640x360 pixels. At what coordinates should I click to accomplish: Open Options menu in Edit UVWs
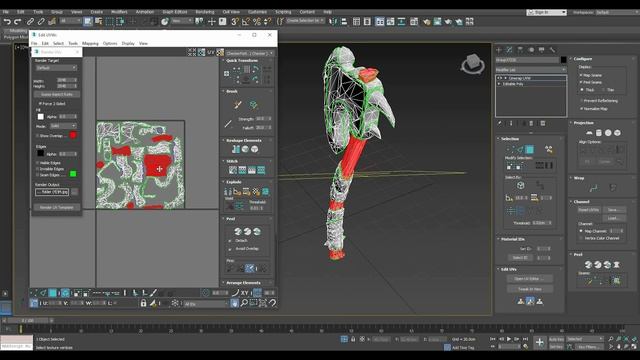point(110,43)
